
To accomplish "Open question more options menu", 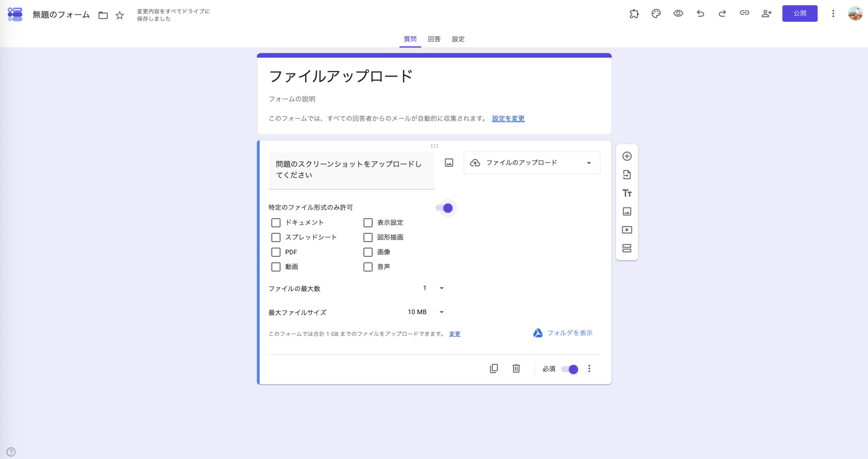I will (589, 368).
